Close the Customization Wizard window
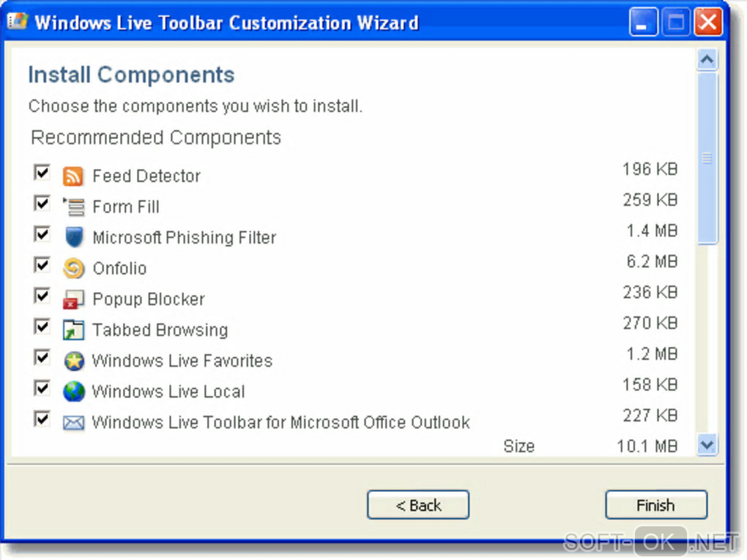 708,22
